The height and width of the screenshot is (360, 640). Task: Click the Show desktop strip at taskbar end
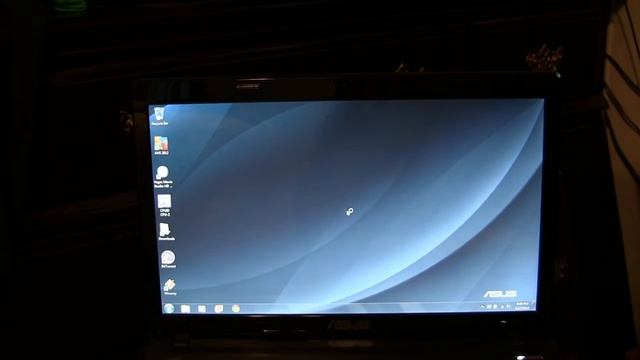point(533,306)
